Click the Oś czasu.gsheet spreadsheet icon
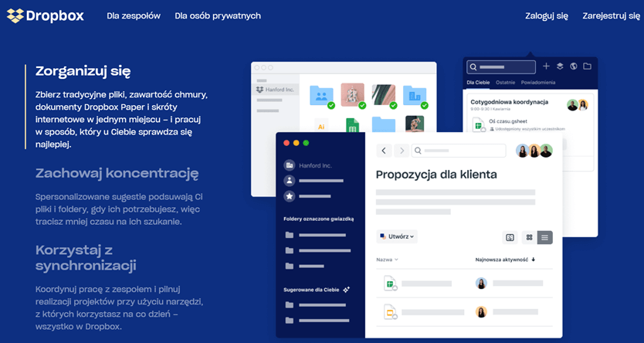The width and height of the screenshot is (644, 343). [479, 124]
